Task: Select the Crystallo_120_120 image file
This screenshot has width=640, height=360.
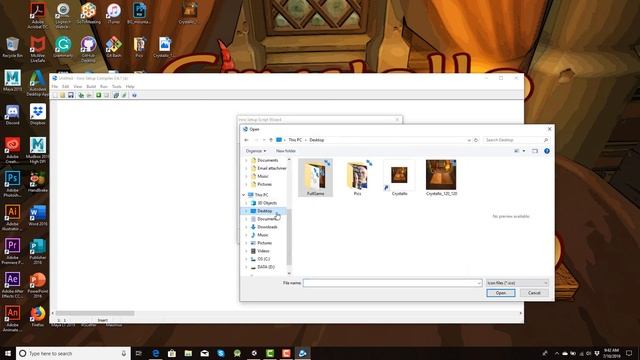Action: click(441, 178)
